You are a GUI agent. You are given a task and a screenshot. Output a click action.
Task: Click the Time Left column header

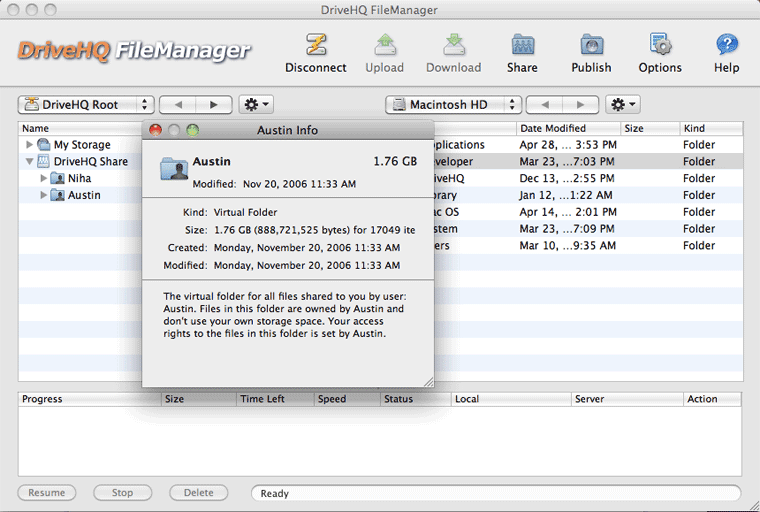tap(275, 399)
